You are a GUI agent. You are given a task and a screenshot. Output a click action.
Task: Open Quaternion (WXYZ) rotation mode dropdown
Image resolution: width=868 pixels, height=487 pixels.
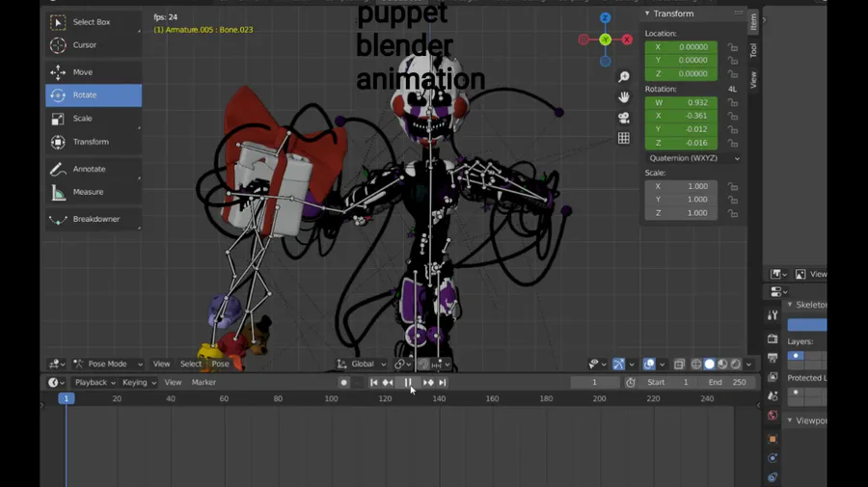pos(694,158)
